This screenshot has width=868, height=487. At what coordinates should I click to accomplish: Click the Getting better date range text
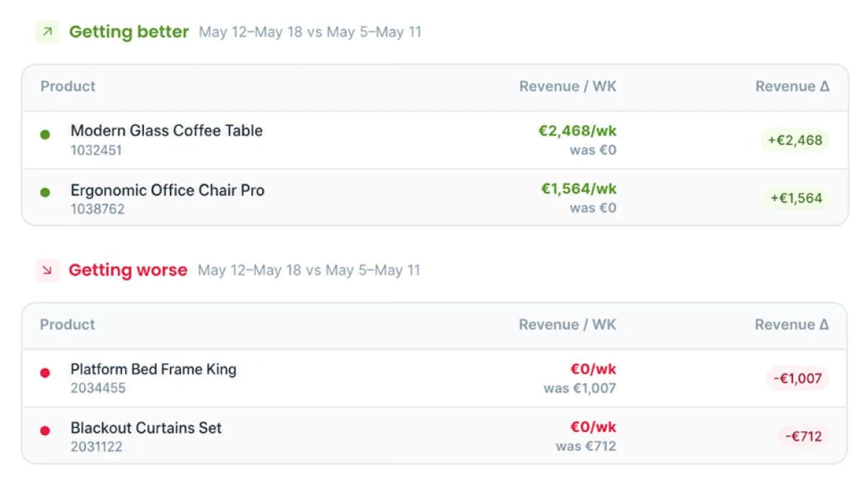[310, 32]
